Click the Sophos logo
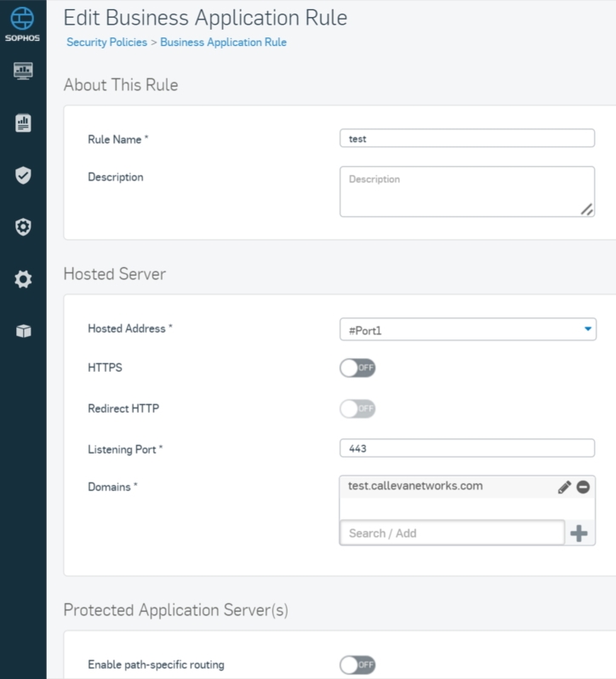Image resolution: width=616 pixels, height=679 pixels. coord(22,24)
